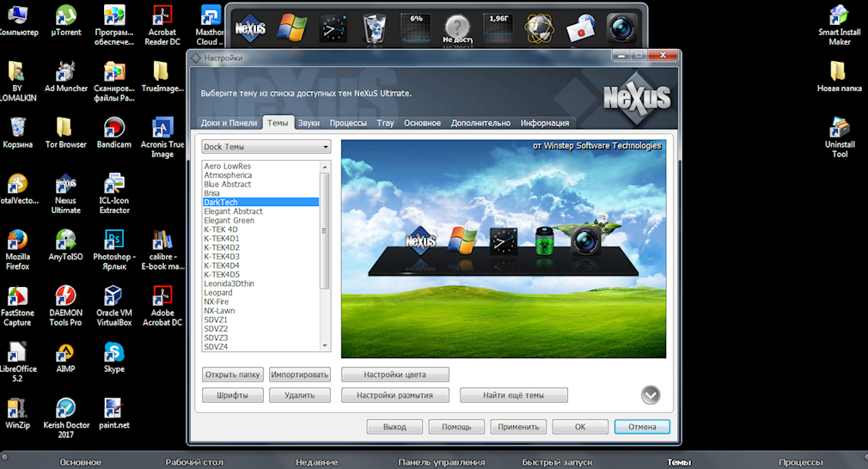The width and height of the screenshot is (868, 469).
Task: Open µTorrent desktop icon
Action: (66, 21)
